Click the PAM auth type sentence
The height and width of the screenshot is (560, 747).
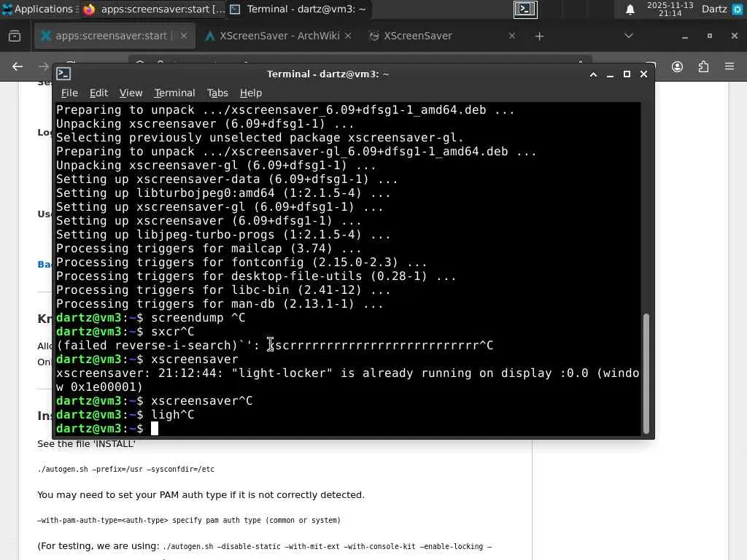(x=201, y=495)
